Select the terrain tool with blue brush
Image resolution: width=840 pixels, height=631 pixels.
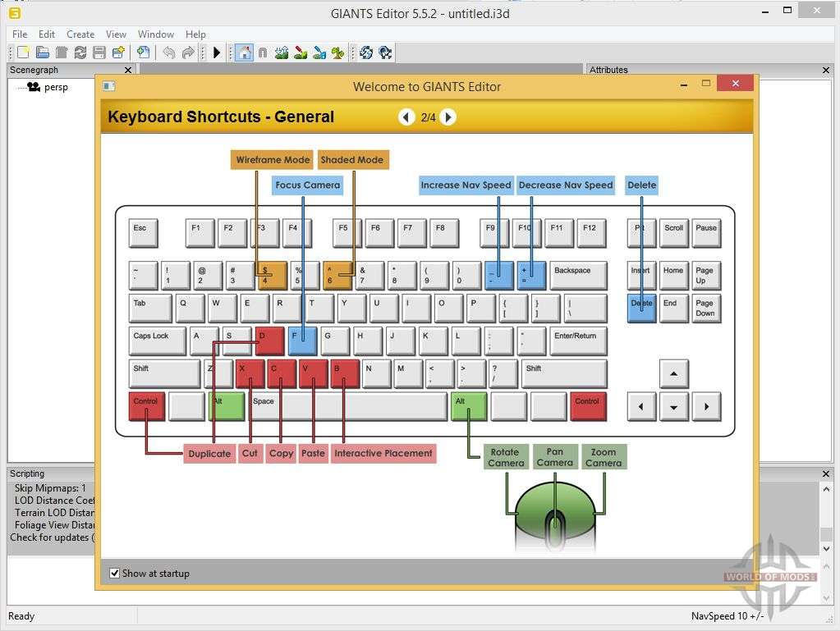319,53
